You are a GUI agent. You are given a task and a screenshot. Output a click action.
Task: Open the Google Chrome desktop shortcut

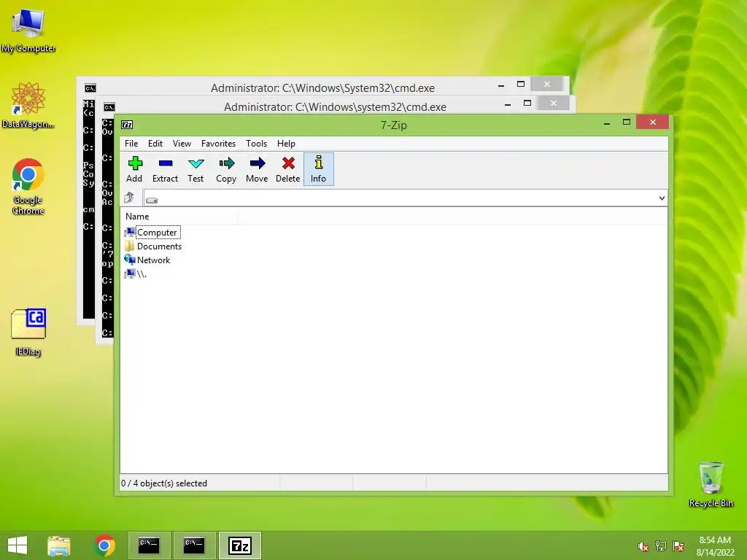click(28, 186)
